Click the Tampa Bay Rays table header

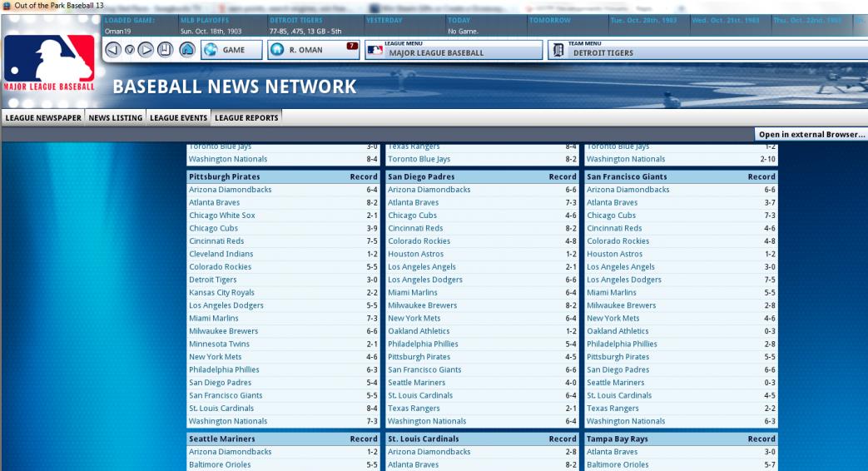pyautogui.click(x=681, y=439)
